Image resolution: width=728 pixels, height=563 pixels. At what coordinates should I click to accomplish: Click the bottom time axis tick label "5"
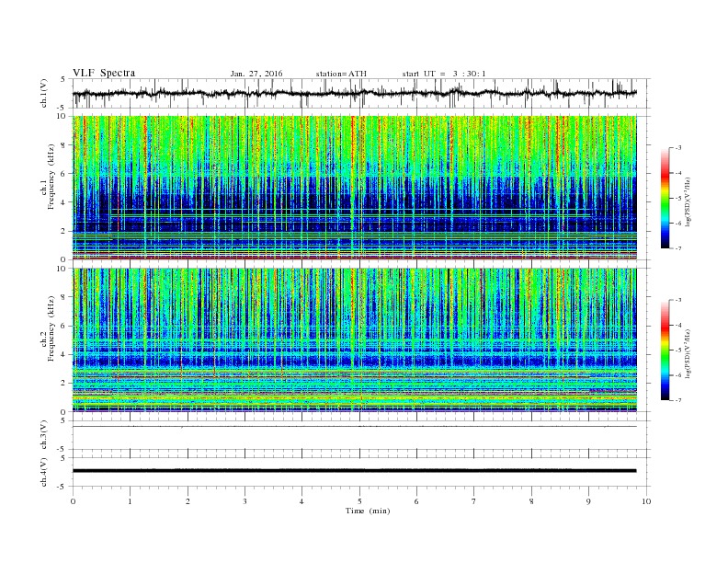point(359,501)
